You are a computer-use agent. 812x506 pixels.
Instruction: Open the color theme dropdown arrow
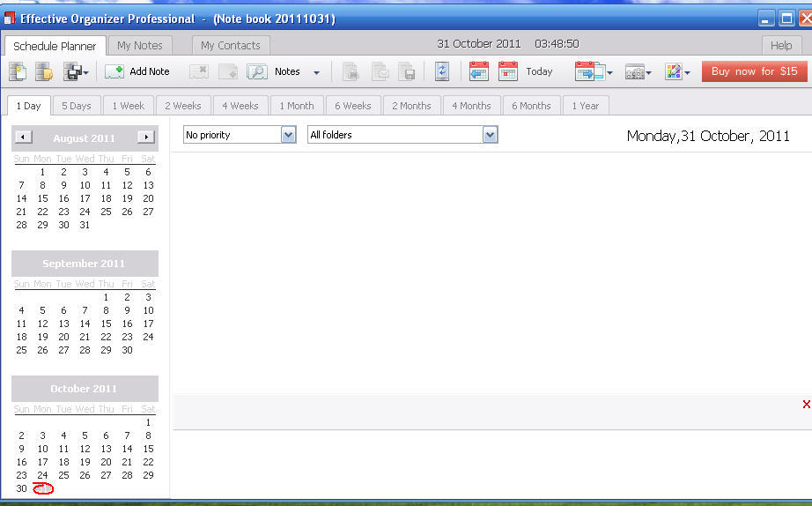coord(687,72)
